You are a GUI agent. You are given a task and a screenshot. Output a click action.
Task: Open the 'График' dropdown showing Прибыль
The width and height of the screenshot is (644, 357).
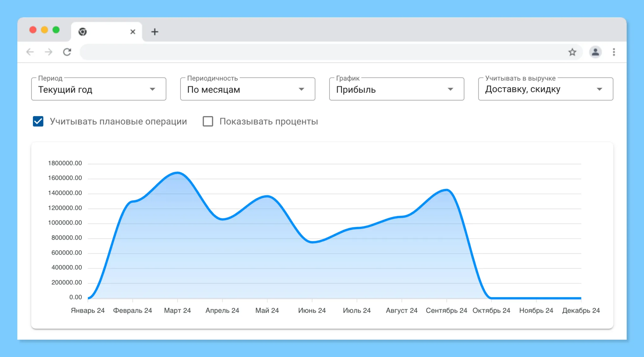396,89
